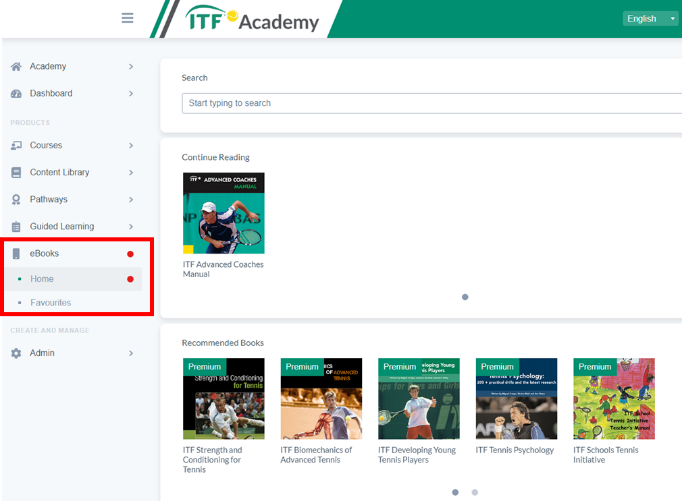Expand the Guided Learning chevron
This screenshot has width=682, height=501.
[x=131, y=227]
